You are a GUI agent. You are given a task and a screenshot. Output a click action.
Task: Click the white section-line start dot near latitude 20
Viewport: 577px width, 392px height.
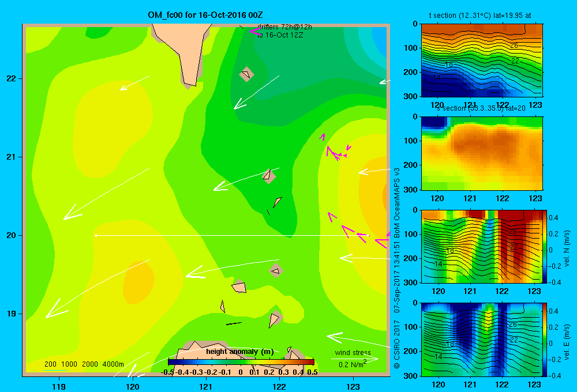click(x=96, y=235)
